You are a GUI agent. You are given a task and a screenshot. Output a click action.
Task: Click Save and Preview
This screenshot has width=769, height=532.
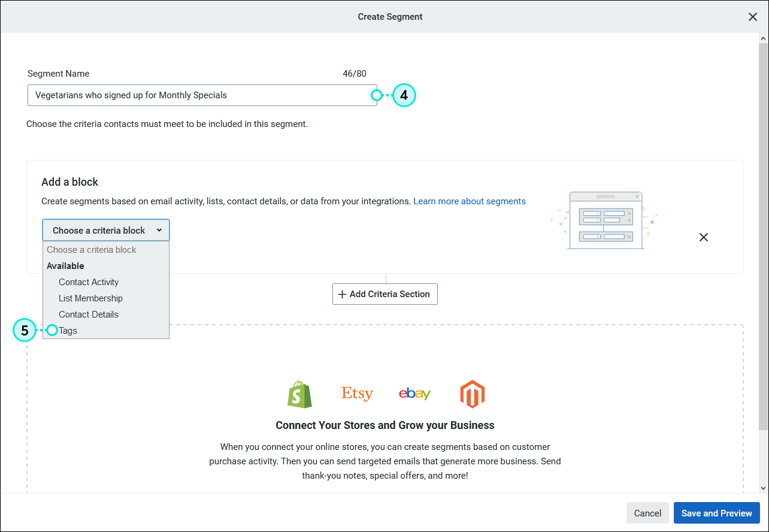click(716, 513)
